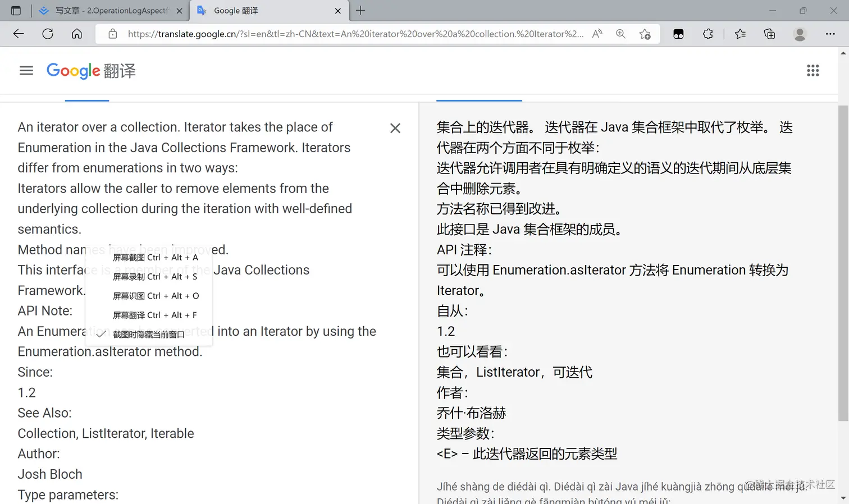
Task: Clear the source text
Action: [395, 128]
